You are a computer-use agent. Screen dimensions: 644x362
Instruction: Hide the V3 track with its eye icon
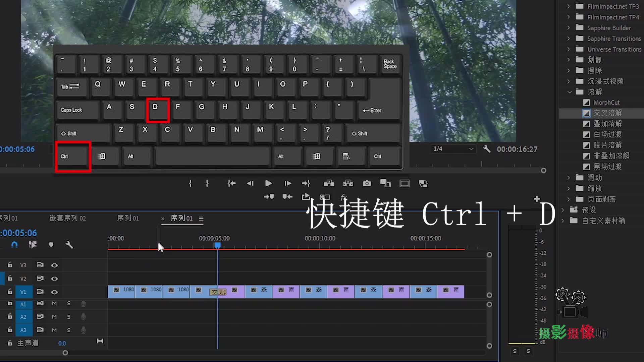click(x=54, y=265)
